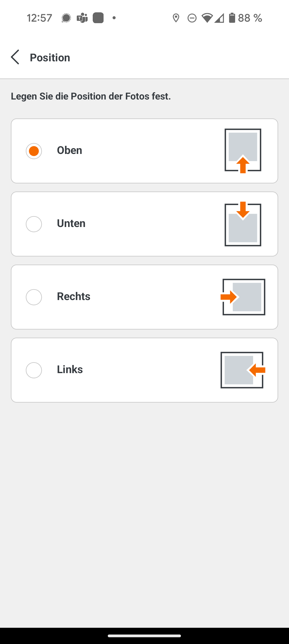Tap the Position page title
Screen dimensions: 289x644
point(50,57)
